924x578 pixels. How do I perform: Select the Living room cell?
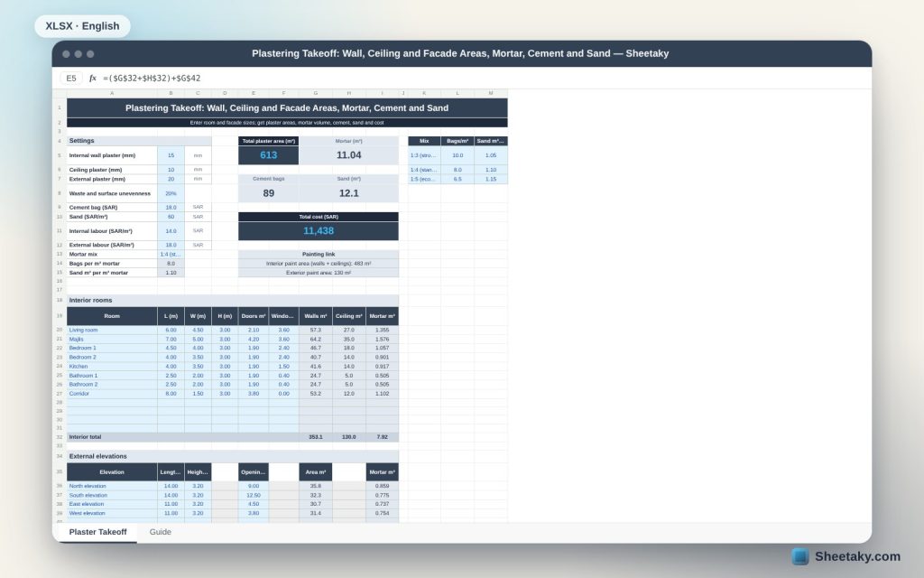[x=112, y=330]
